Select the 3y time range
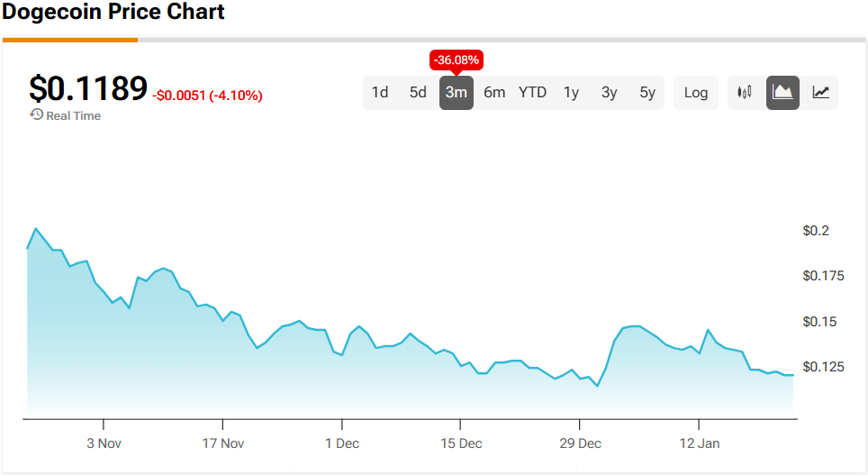The image size is (868, 475). tap(609, 92)
